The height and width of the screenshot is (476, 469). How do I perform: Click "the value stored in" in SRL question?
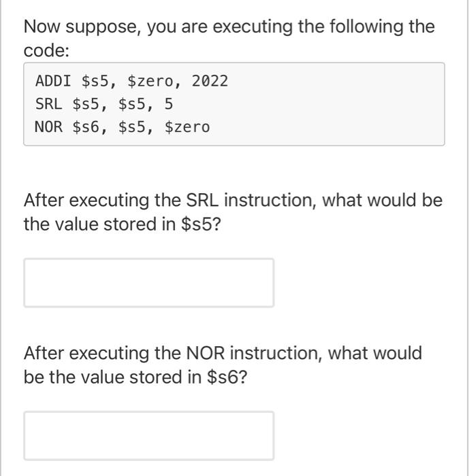99,224
